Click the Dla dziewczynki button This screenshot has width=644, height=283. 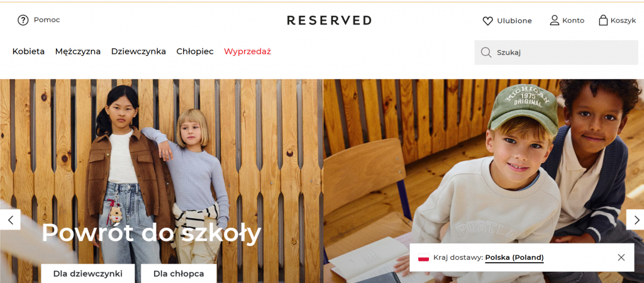click(87, 274)
